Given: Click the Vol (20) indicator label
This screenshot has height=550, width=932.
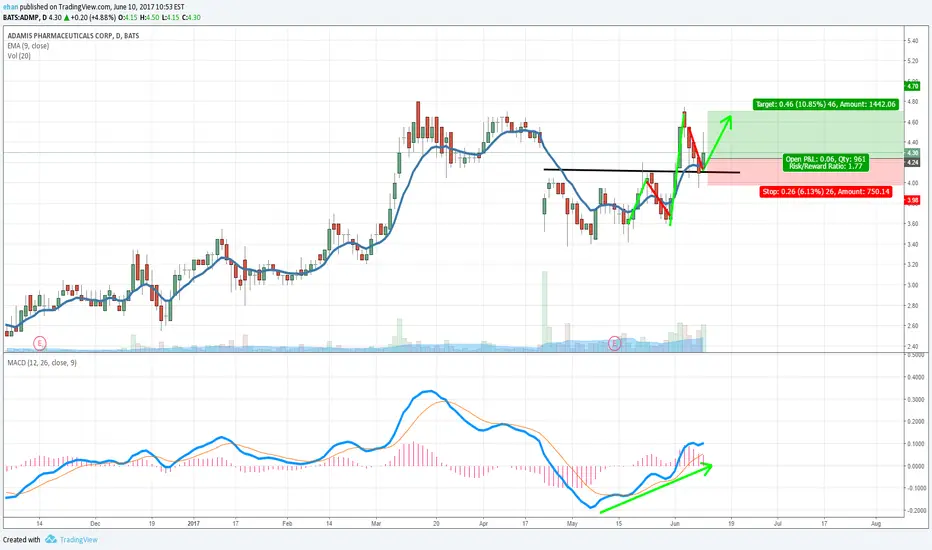Looking at the screenshot, I should point(19,56).
